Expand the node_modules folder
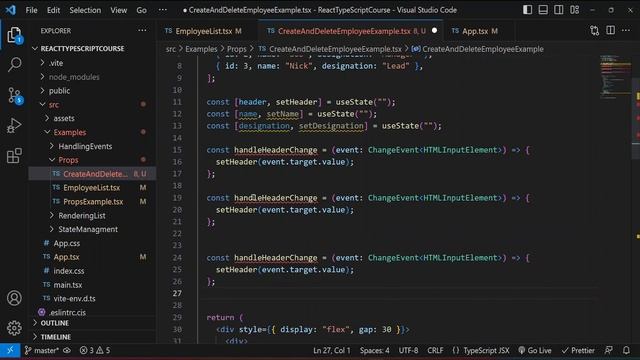 [74, 77]
